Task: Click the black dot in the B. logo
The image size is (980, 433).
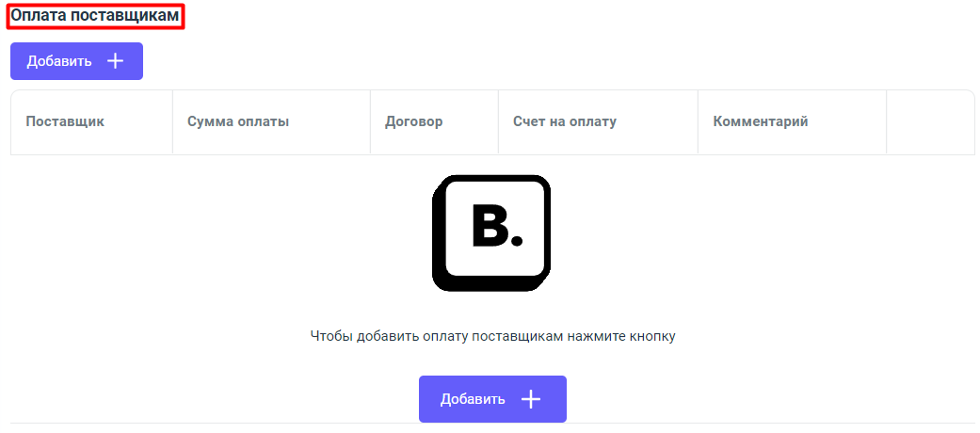Action: 515,241
